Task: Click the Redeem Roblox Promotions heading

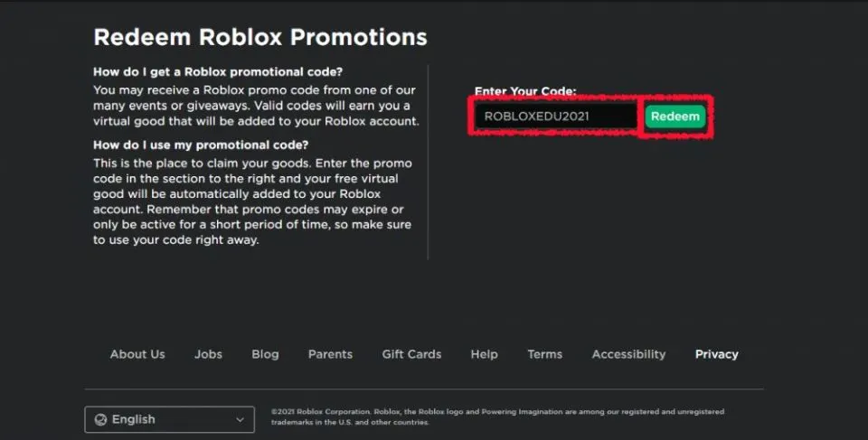Action: coord(260,38)
